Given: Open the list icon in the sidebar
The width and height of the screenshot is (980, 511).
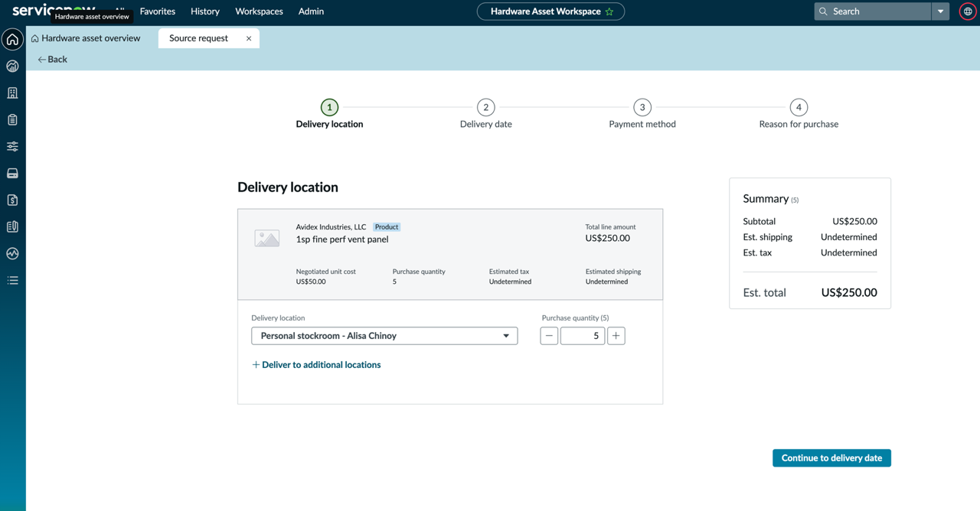Looking at the screenshot, I should click(x=12, y=281).
